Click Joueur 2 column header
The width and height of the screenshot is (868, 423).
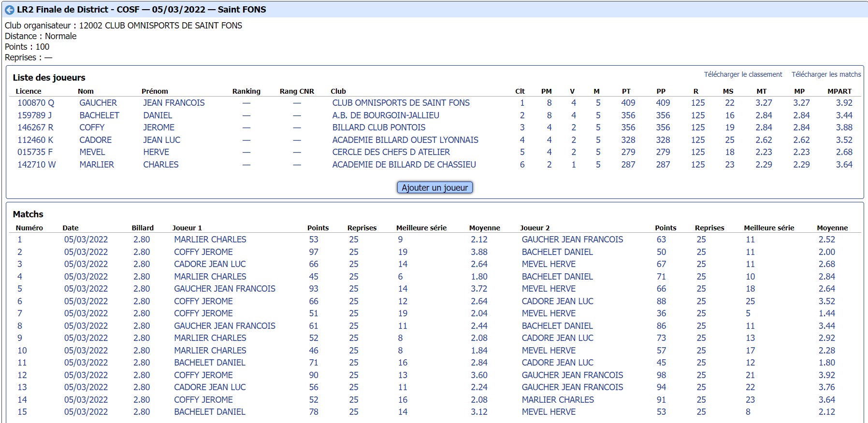pyautogui.click(x=535, y=228)
